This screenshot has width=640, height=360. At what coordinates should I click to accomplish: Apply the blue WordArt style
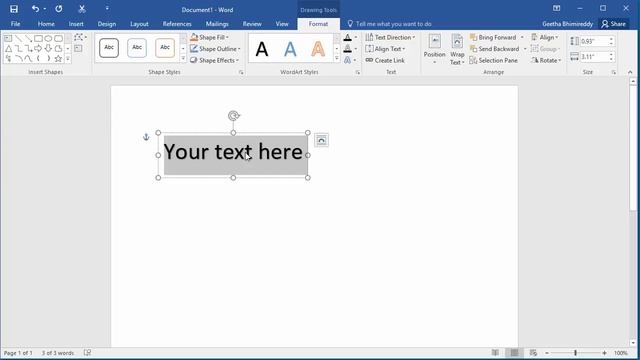(x=290, y=49)
